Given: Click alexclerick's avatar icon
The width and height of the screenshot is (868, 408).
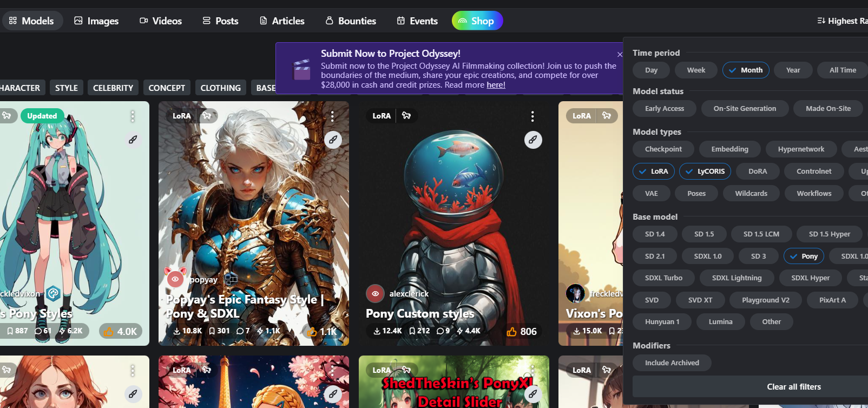Looking at the screenshot, I should 375,293.
